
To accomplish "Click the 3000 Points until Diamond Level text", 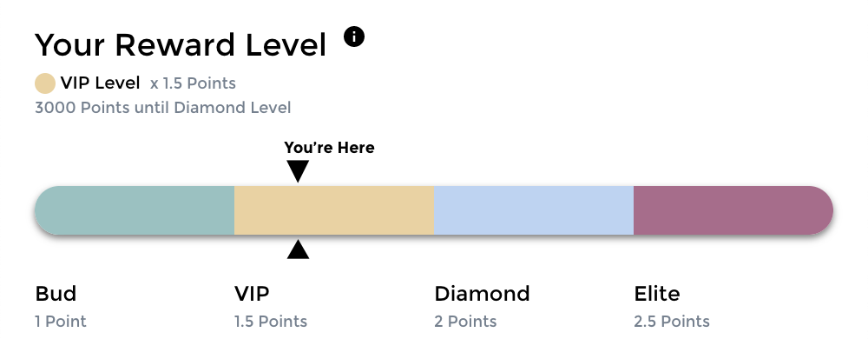I will pyautogui.click(x=163, y=108).
